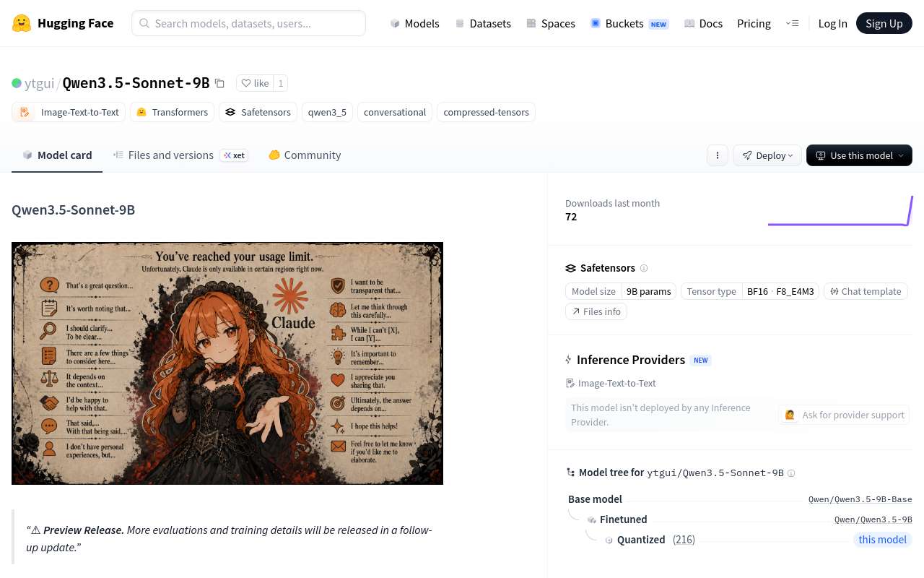Open the Qwen/Qwen3.5-9B-Base base model link
This screenshot has width=924, height=578.
[860, 499]
